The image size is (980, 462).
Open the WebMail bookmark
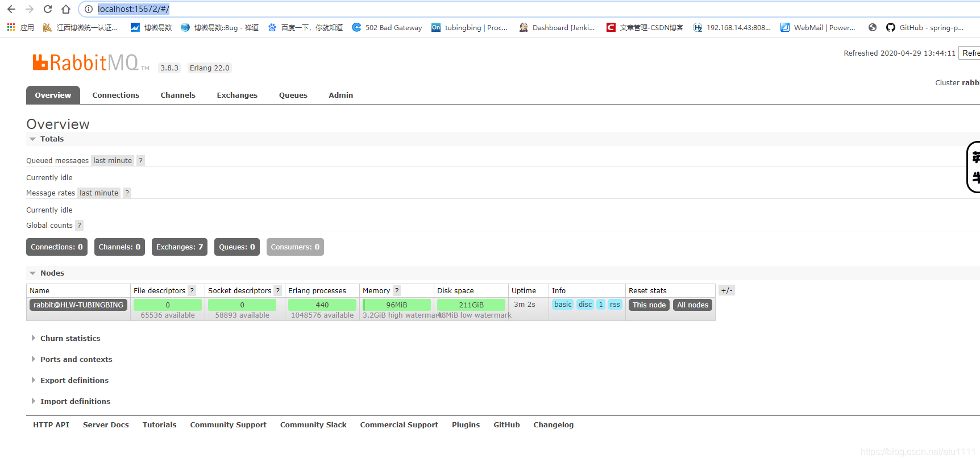818,27
